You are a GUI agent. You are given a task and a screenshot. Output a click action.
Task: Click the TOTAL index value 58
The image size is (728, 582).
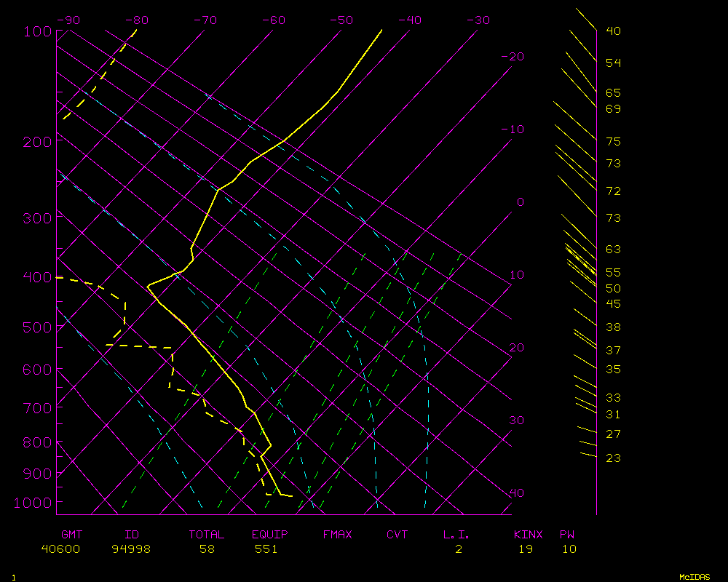[x=207, y=549]
